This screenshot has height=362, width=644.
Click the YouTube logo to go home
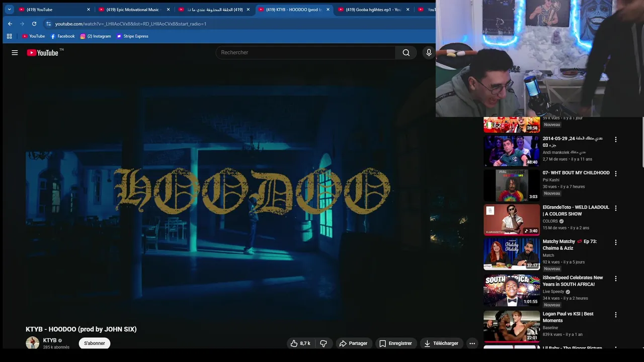(x=43, y=52)
